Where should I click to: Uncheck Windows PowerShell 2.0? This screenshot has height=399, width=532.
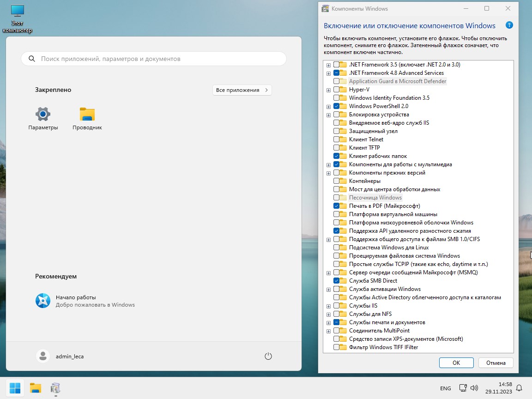tap(336, 106)
